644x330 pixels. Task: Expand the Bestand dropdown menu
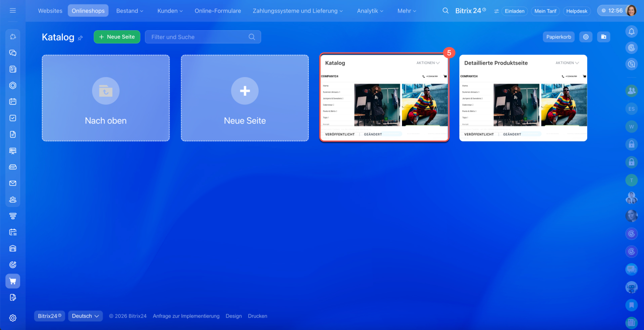[x=129, y=11]
